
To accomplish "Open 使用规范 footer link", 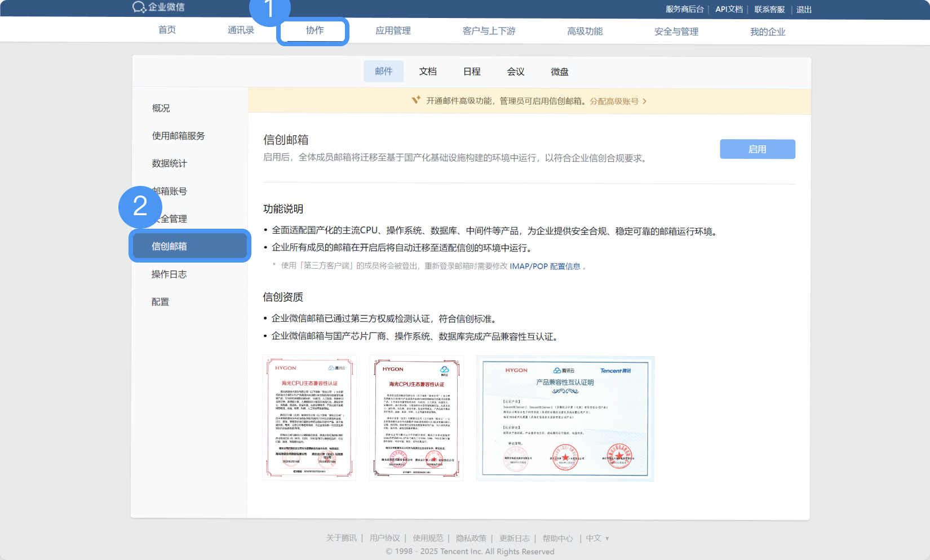I will [x=428, y=538].
